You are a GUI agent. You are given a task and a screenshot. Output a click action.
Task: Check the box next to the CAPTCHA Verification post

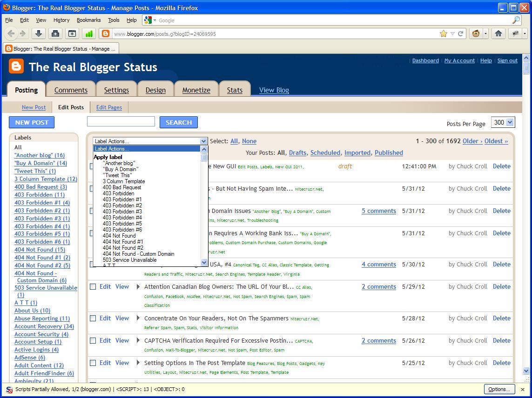point(93,340)
